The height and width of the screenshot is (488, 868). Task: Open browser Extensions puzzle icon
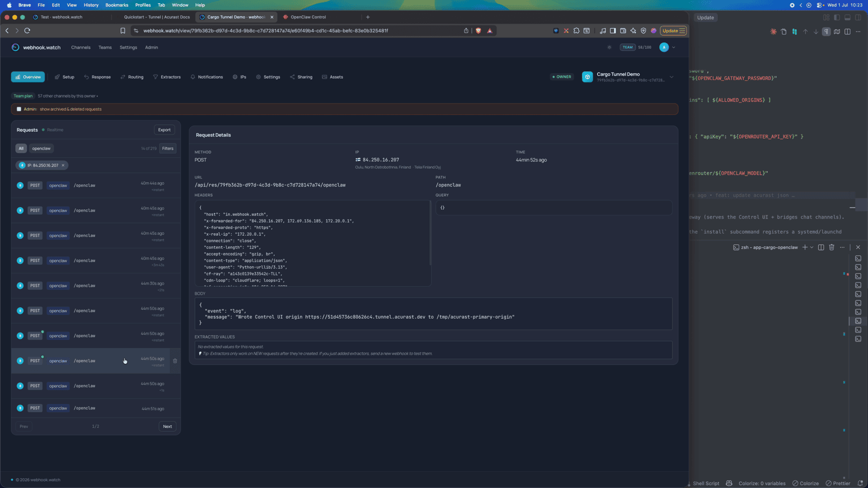click(576, 31)
